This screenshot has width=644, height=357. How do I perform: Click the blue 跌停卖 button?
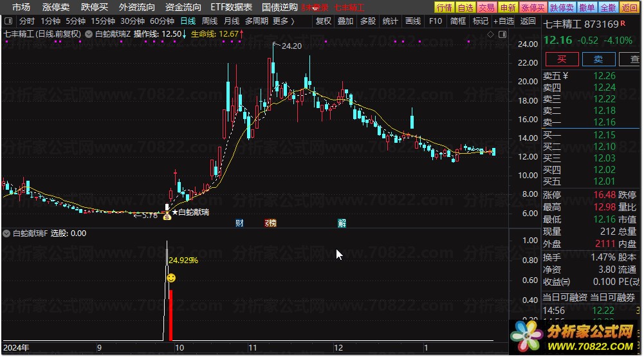tap(562, 7)
